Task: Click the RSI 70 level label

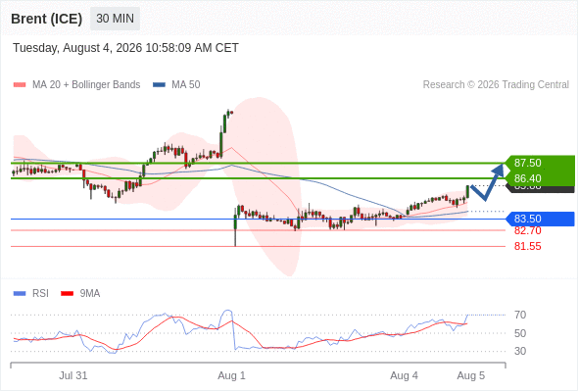Action: tap(520, 315)
